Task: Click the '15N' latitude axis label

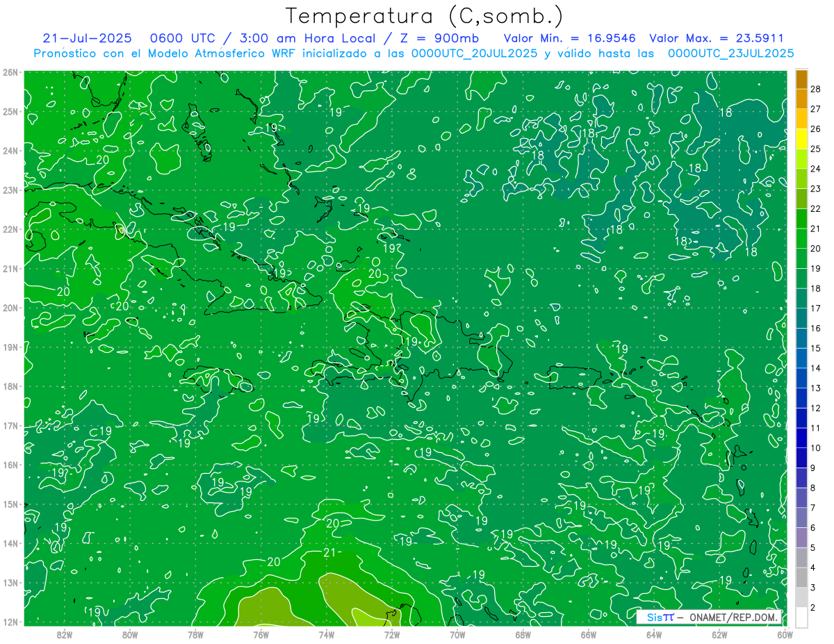Action: pyautogui.click(x=10, y=504)
